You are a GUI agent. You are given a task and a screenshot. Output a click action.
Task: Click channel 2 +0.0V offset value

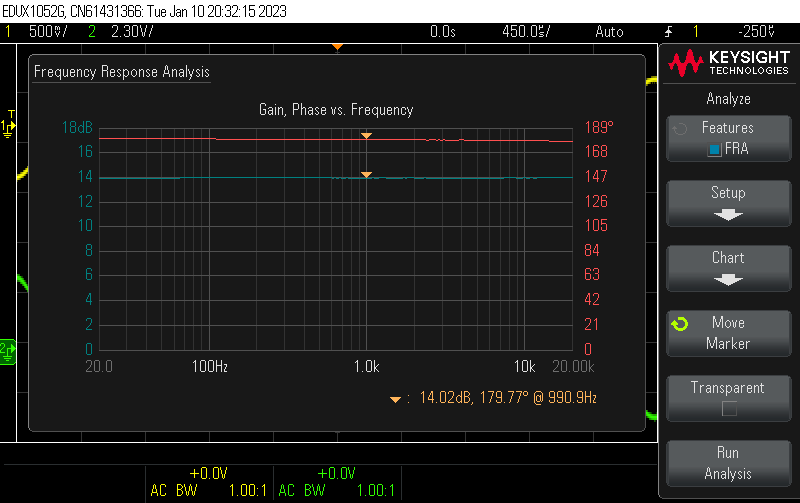(x=336, y=473)
